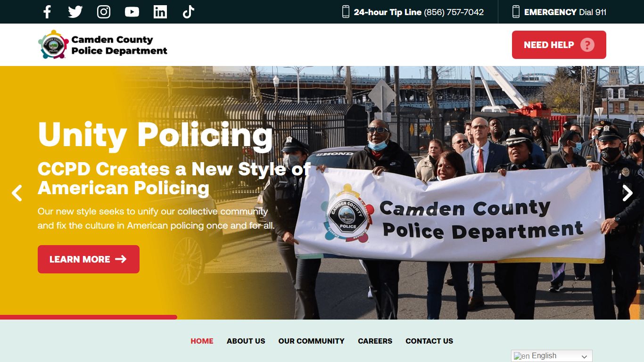Screen dimensions: 644x362
Task: Open the OUR COMMUNITY menu
Action: [x=312, y=341]
